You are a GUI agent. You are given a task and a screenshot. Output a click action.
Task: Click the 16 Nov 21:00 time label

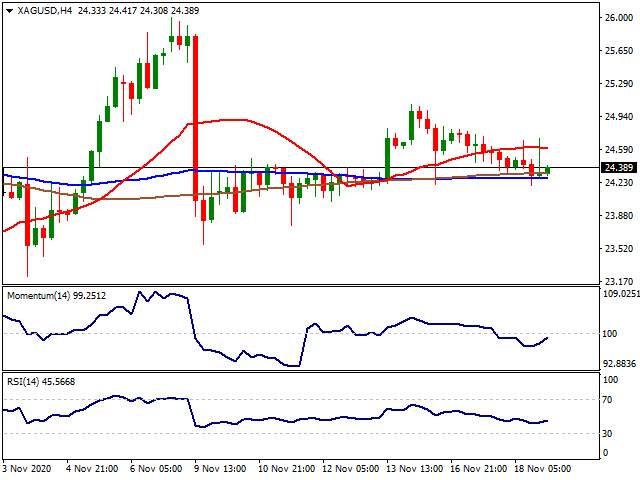coord(478,468)
